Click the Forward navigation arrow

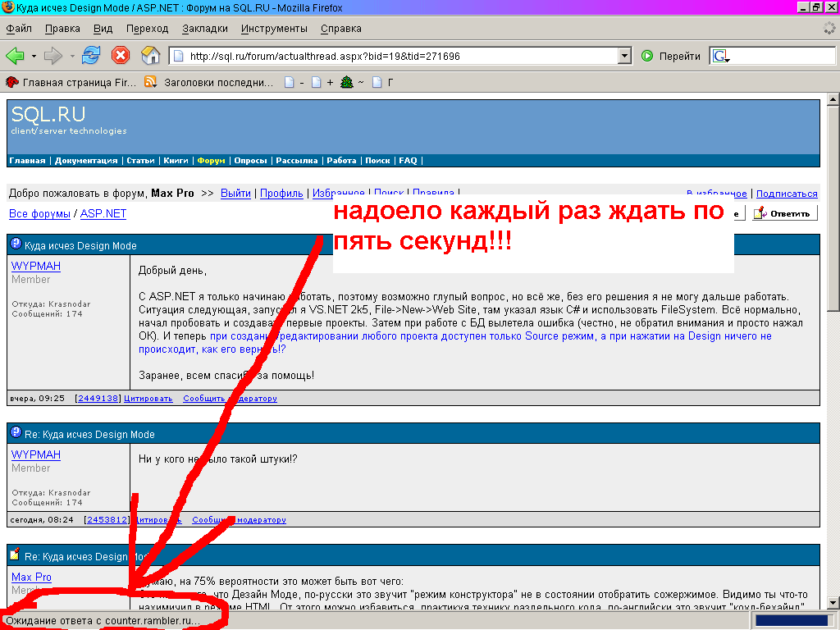[x=53, y=56]
